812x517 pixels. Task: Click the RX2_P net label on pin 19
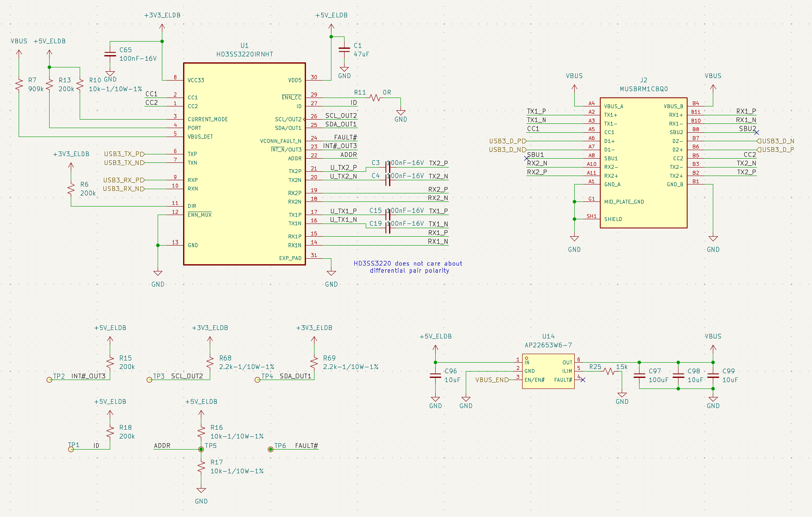438,189
